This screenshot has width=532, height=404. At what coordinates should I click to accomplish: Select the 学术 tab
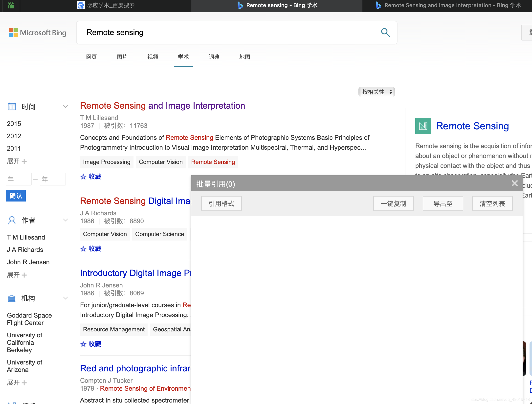pyautogui.click(x=183, y=57)
